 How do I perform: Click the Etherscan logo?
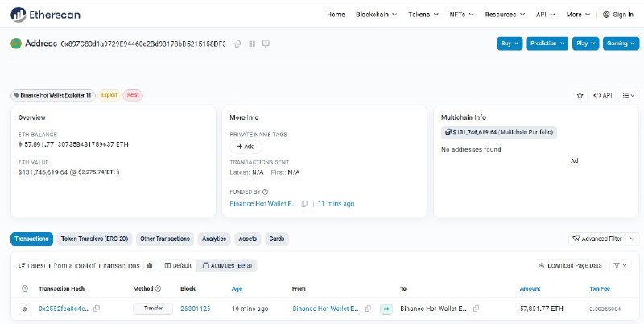point(45,15)
